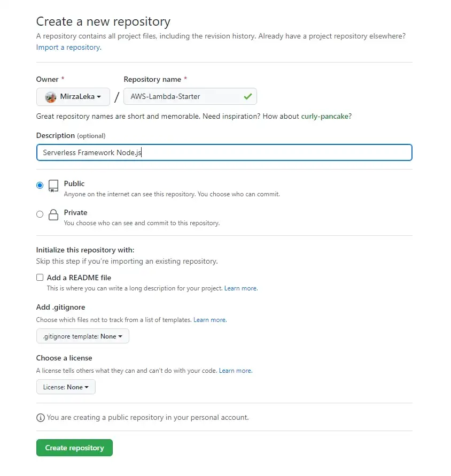Open the Import a repository link
This screenshot has height=476, width=451.
[68, 47]
